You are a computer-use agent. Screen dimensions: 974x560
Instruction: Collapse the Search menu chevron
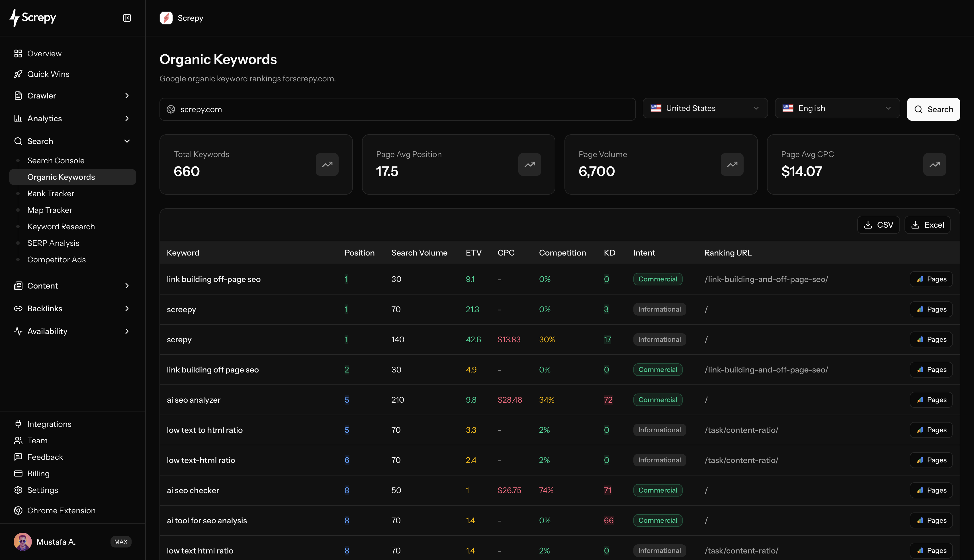pos(127,141)
